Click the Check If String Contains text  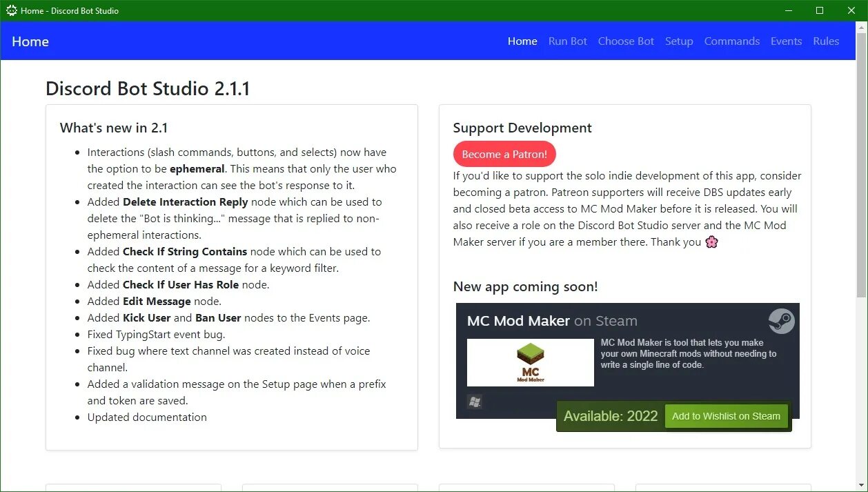click(185, 251)
